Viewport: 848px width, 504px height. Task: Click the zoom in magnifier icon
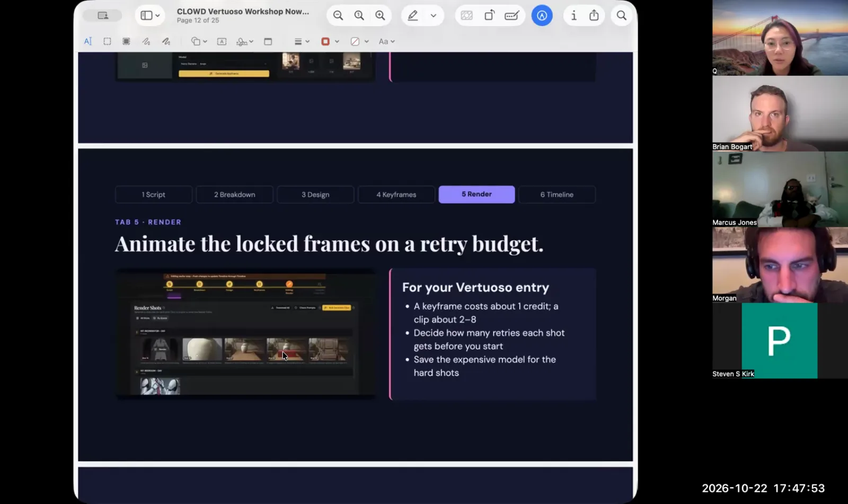click(381, 15)
